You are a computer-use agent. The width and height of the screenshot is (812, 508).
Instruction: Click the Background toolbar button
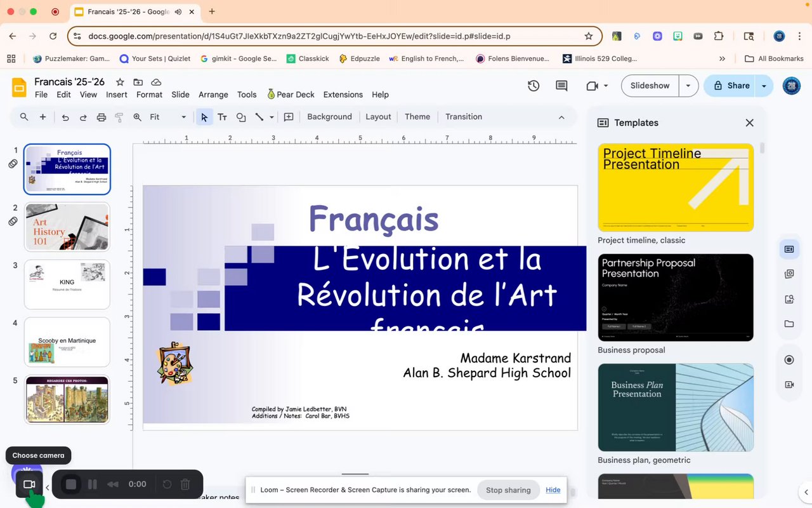pyautogui.click(x=329, y=117)
